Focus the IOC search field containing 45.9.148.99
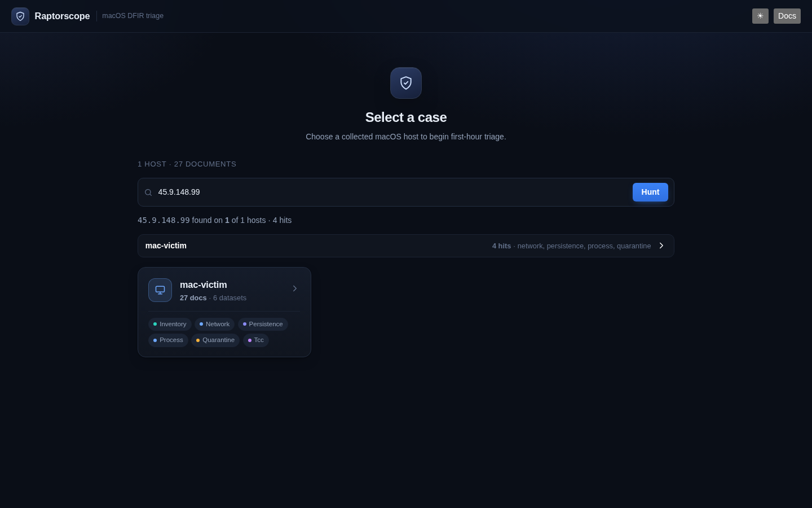This screenshot has height=508, width=812. point(392,192)
